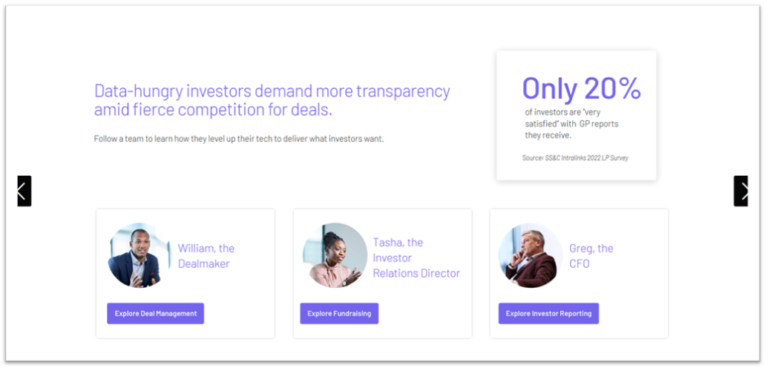The height and width of the screenshot is (371, 768).
Task: Click the 'Data-hungry investors' headline opening
Action: click(172, 92)
